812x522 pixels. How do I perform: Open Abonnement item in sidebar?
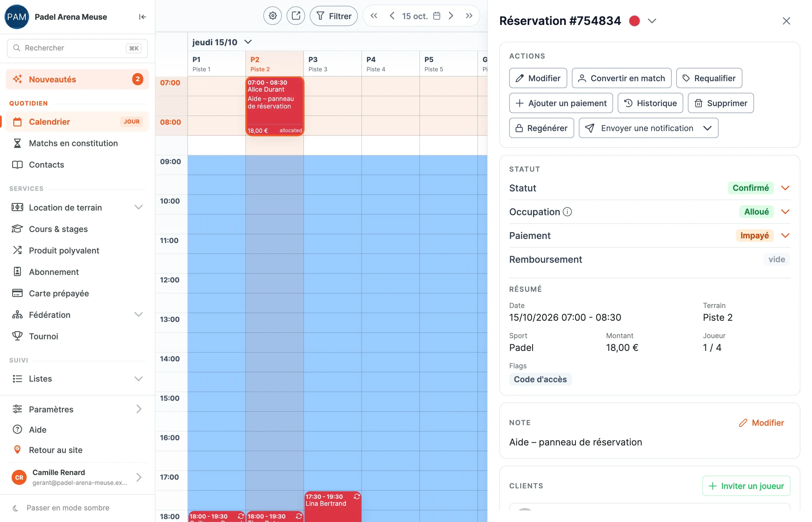coord(77,271)
